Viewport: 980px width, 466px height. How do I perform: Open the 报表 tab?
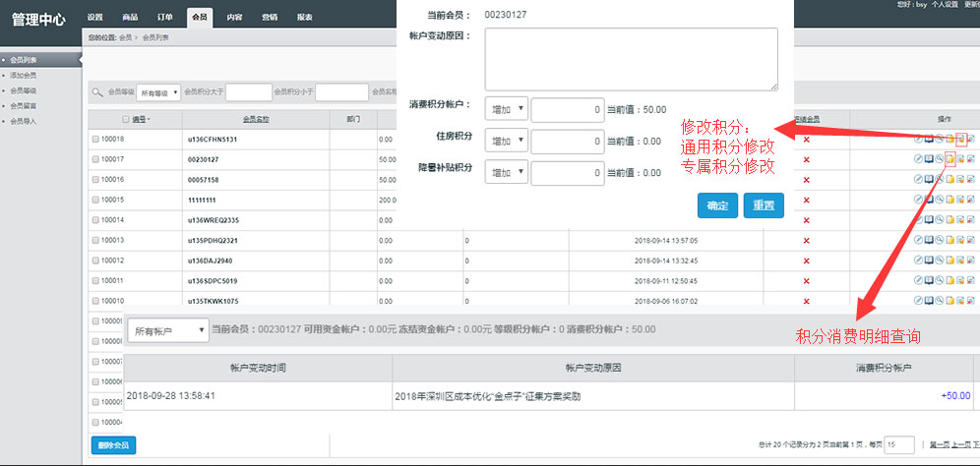click(x=304, y=17)
